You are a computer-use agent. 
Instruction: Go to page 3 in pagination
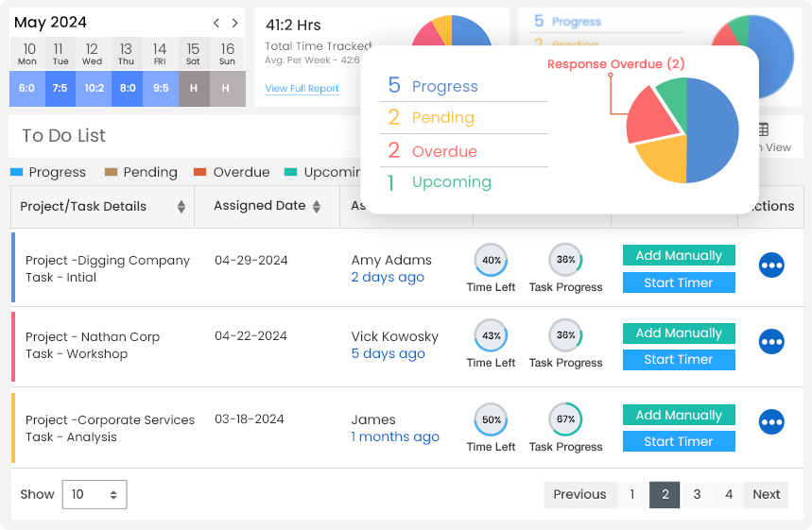(x=697, y=494)
